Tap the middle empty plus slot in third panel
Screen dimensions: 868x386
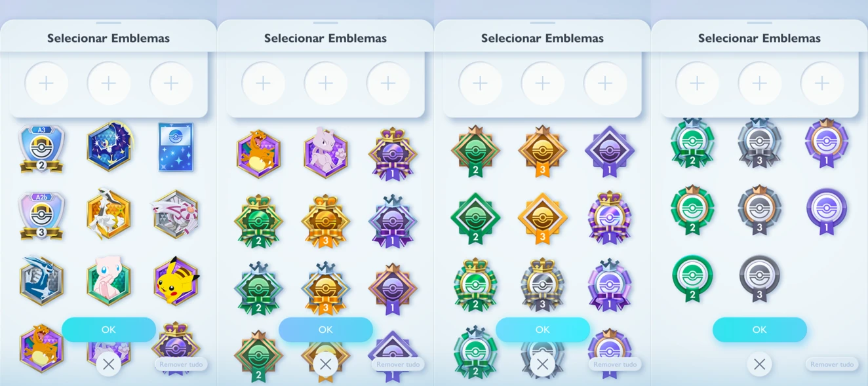[x=542, y=83]
